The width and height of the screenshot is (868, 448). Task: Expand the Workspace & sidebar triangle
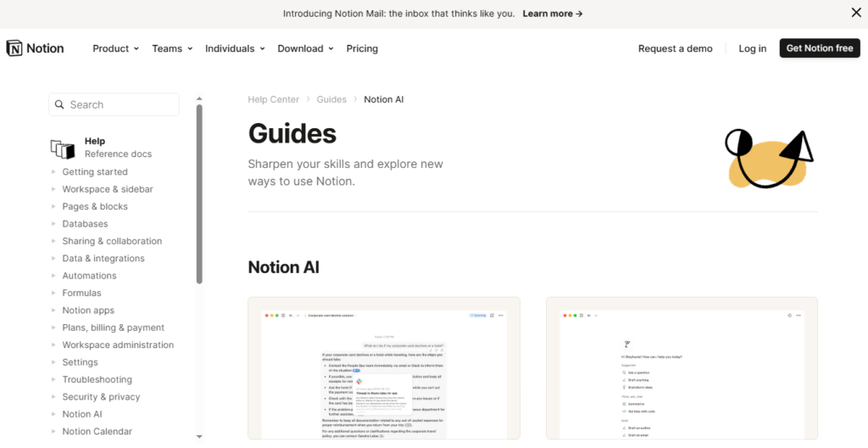tap(53, 189)
